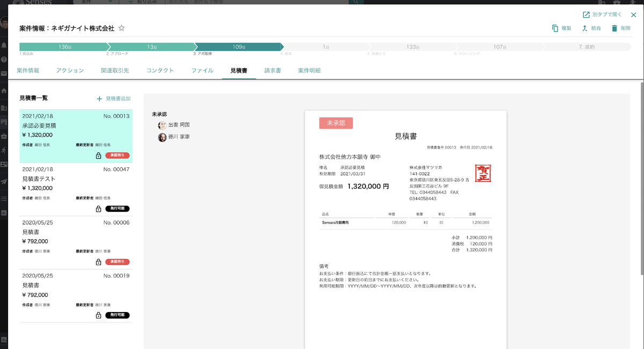The height and width of the screenshot is (349, 644).
Task: Open the ファイル tab
Action: pyautogui.click(x=202, y=70)
